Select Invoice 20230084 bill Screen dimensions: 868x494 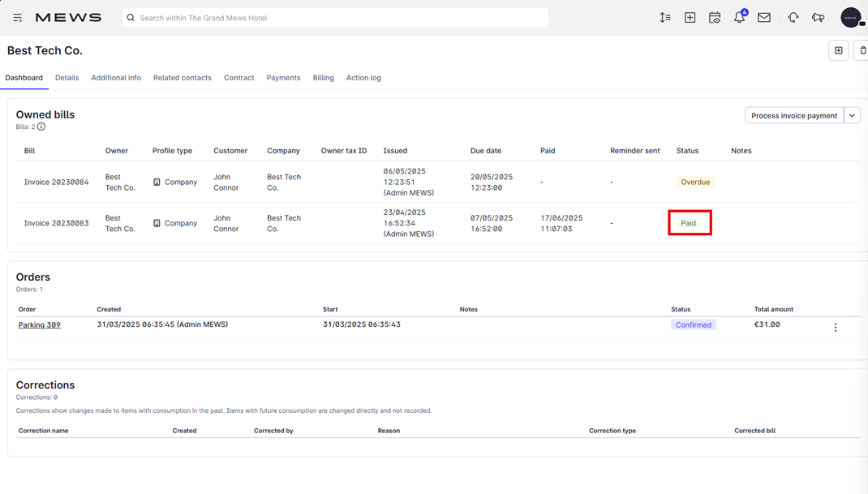[x=56, y=183]
